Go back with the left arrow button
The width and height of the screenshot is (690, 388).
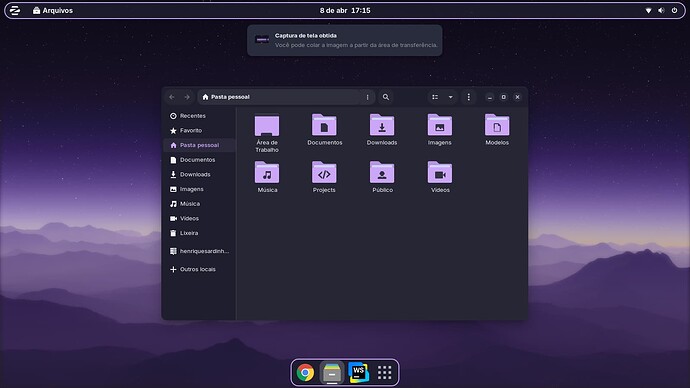click(x=172, y=97)
